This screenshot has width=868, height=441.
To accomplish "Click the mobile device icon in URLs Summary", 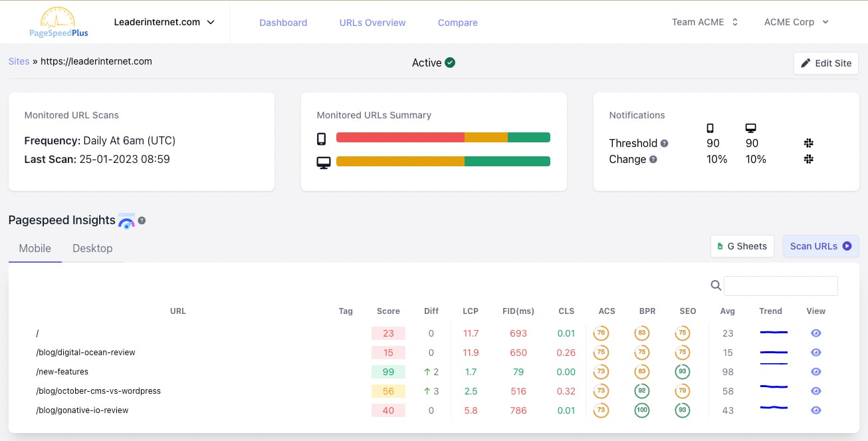I will click(321, 137).
